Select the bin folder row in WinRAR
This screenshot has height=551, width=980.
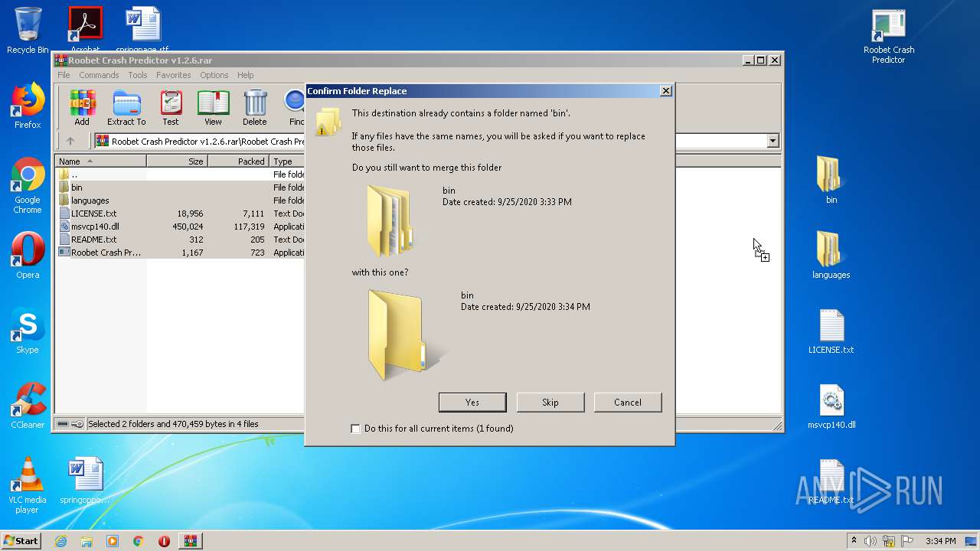pyautogui.click(x=180, y=187)
